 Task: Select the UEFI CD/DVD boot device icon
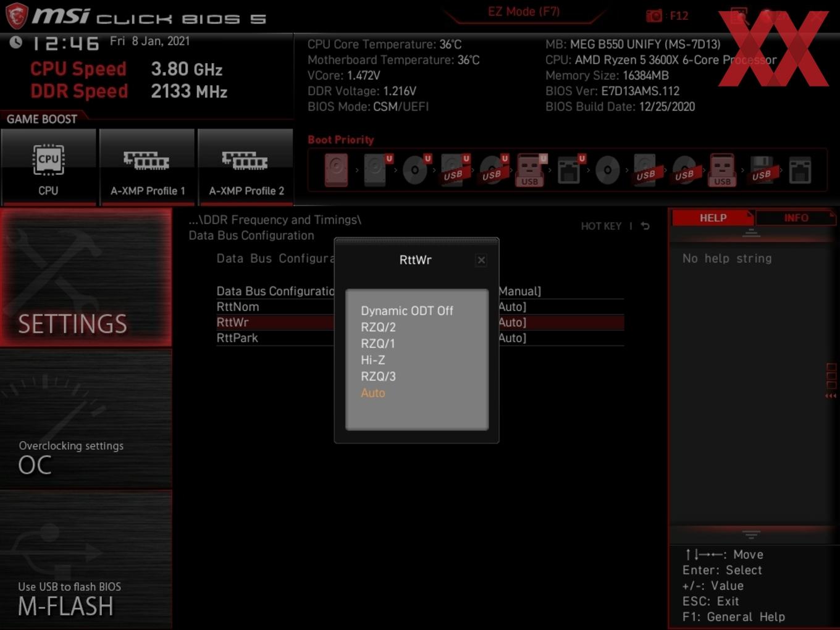tap(416, 170)
